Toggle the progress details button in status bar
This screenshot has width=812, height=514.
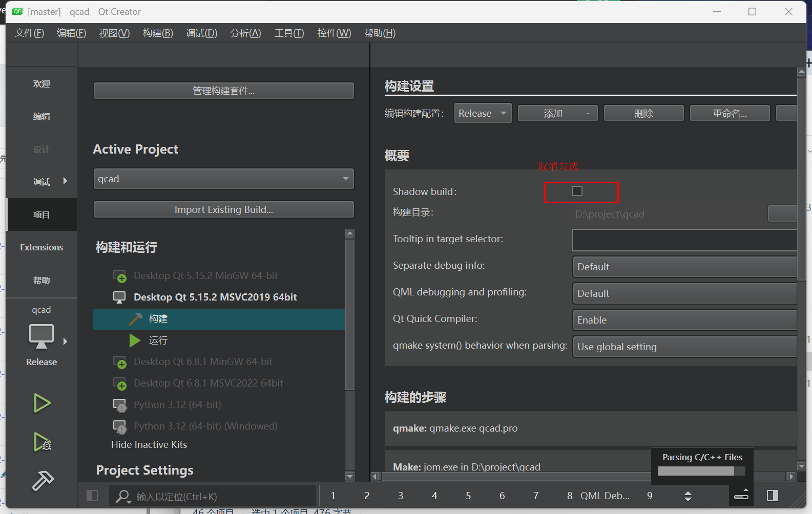pyautogui.click(x=741, y=495)
